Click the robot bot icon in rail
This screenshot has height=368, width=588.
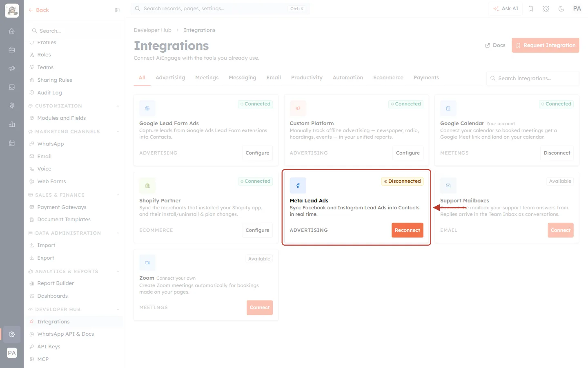12,106
